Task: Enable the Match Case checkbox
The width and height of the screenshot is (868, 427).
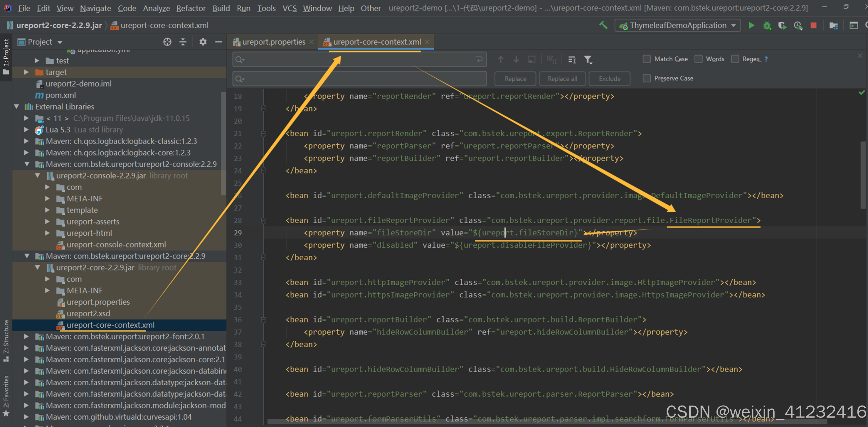Action: [646, 59]
